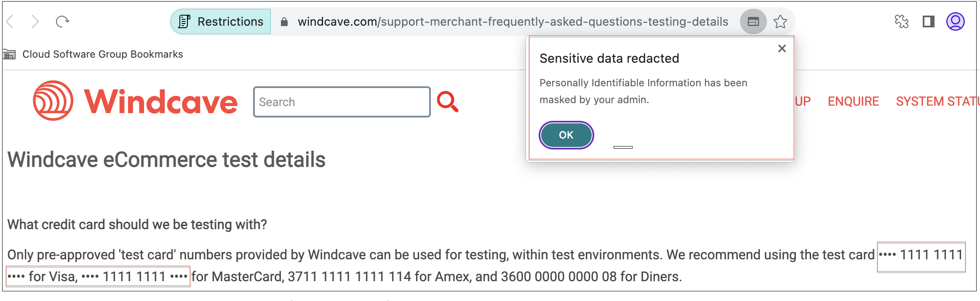Click the lock site-info icon
Viewport: 980px width, 301px height.
coord(284,22)
